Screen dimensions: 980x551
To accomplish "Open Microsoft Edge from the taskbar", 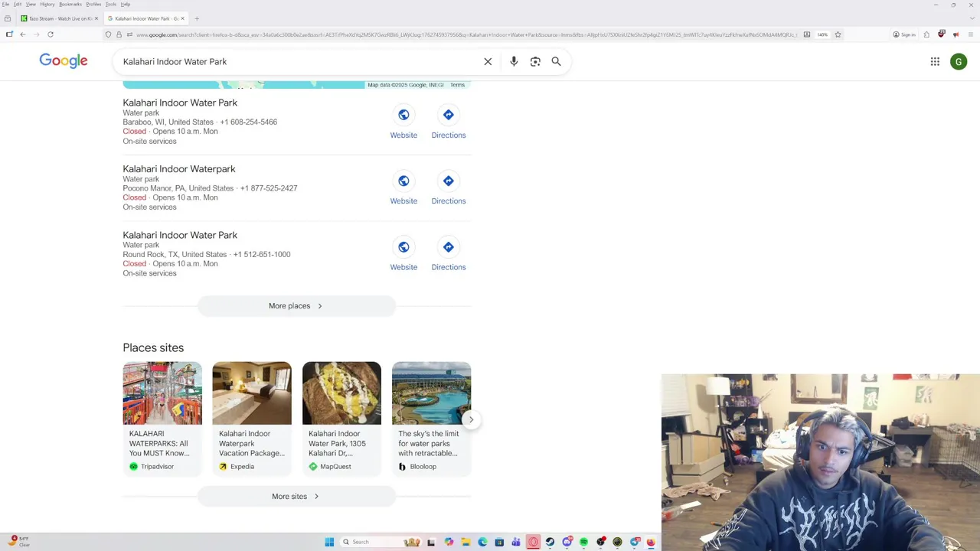I will click(x=483, y=542).
